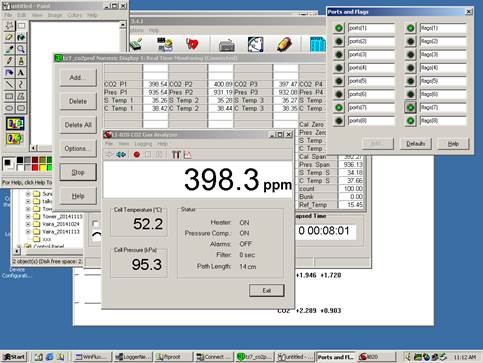This screenshot has width=483, height=363.
Task: Select the Airbrush tool in Paint
Action: pos(9,73)
